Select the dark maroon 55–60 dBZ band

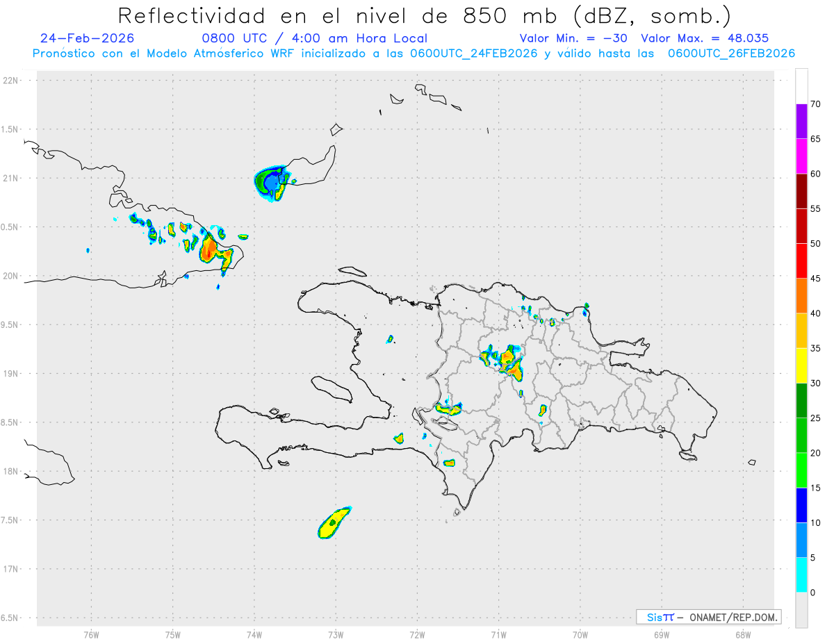coord(801,191)
